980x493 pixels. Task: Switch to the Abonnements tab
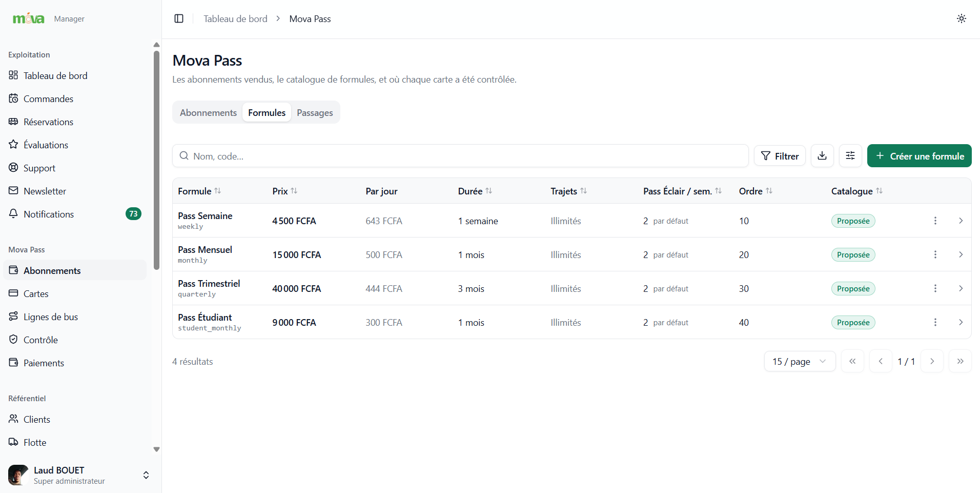pyautogui.click(x=208, y=112)
